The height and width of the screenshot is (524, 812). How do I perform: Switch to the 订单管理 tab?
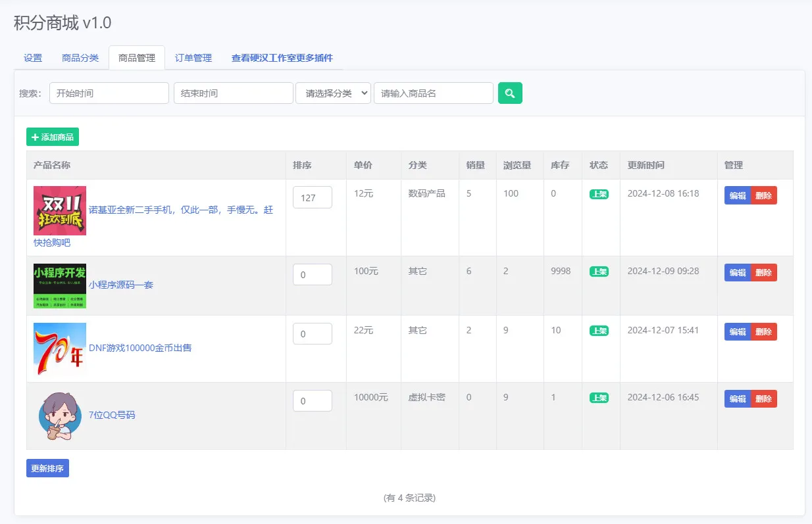pos(193,58)
